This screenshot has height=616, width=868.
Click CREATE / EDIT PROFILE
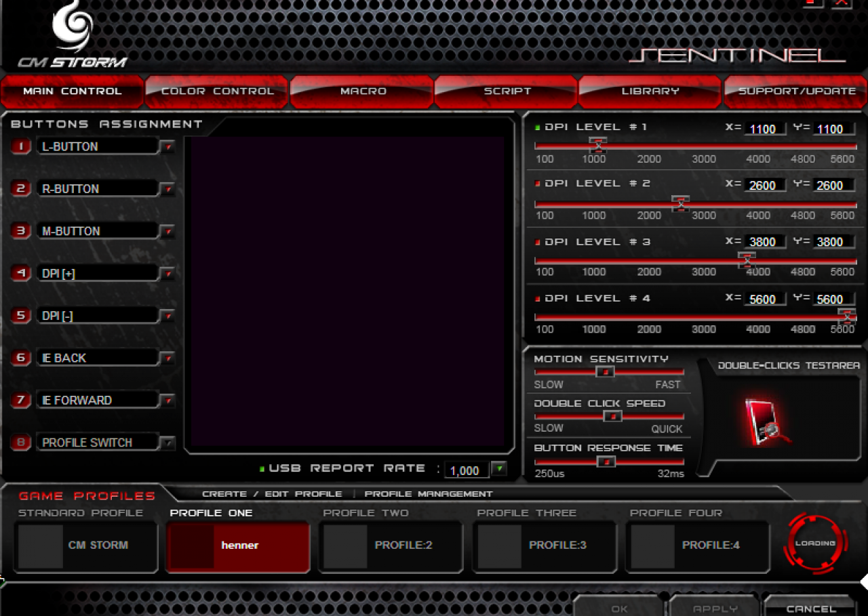[x=272, y=494]
